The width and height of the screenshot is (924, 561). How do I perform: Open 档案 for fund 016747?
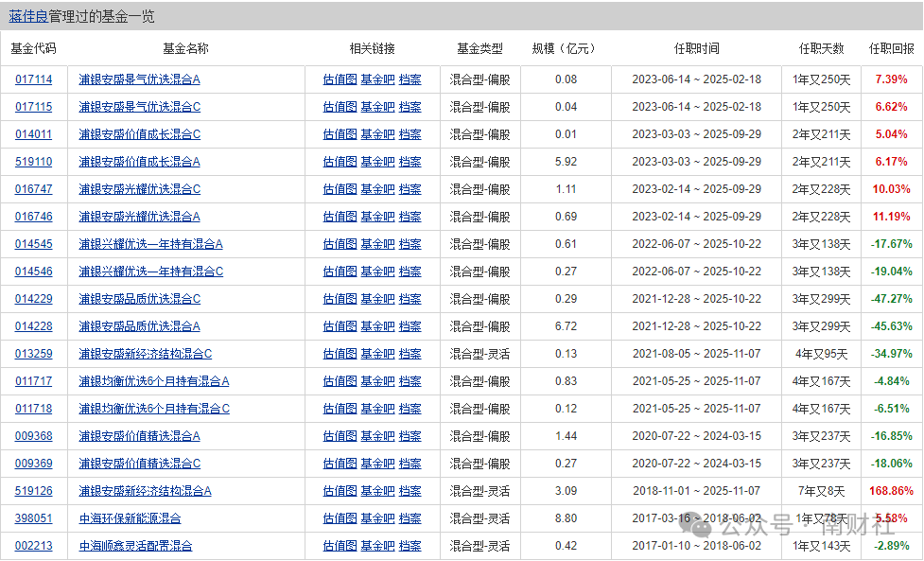(x=410, y=189)
